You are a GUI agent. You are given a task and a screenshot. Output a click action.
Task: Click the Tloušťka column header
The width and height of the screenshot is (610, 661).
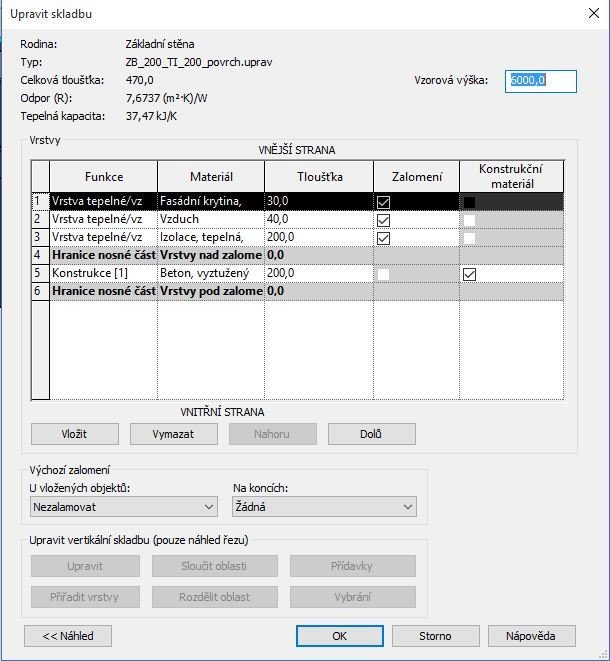click(x=319, y=177)
